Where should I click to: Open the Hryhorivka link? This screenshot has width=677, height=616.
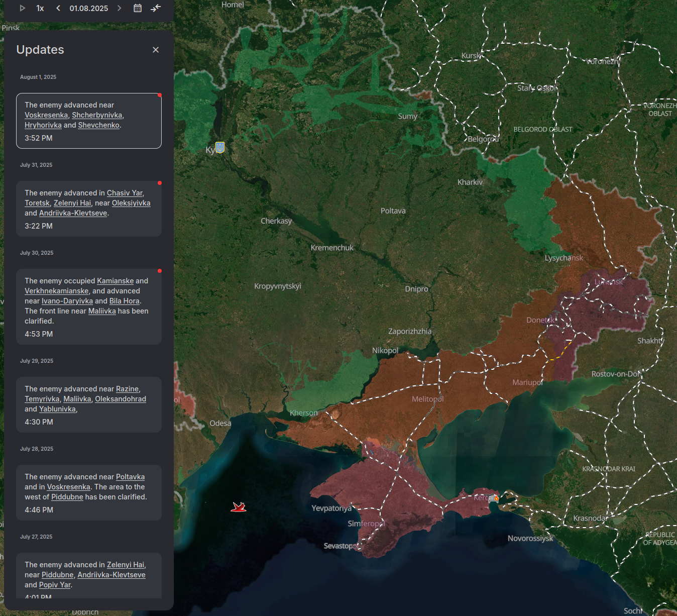pos(43,125)
